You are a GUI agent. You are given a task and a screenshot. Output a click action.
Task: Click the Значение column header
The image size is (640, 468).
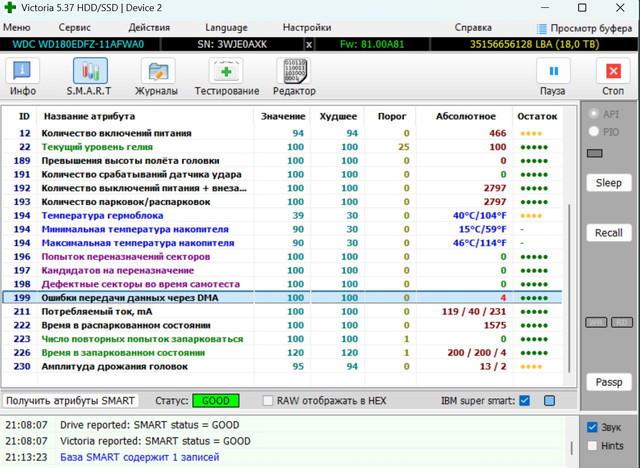pyautogui.click(x=283, y=116)
